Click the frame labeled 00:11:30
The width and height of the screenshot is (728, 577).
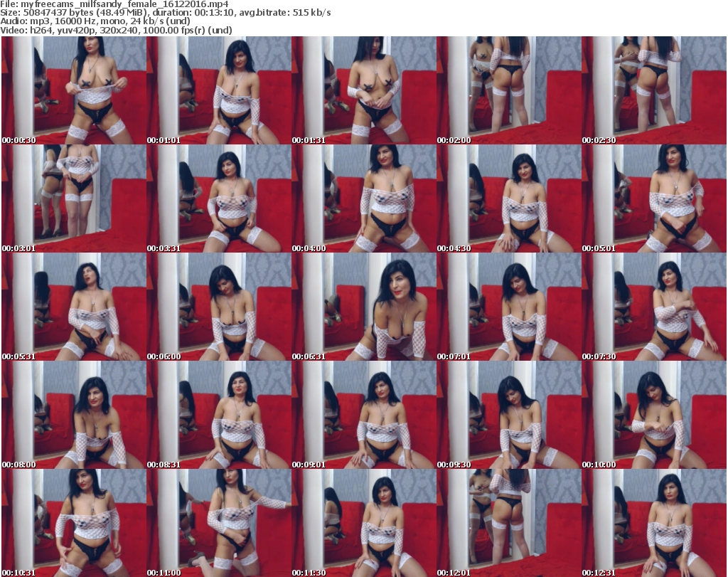coord(363,523)
